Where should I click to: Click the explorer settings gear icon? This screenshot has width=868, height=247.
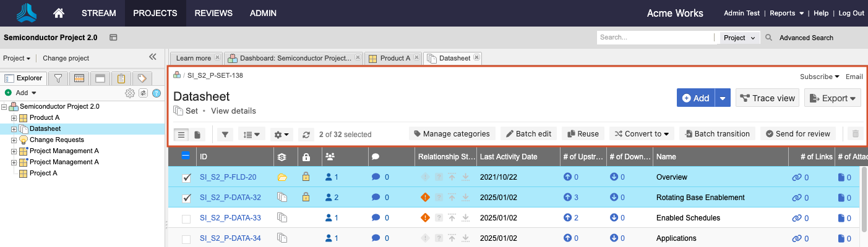(130, 93)
